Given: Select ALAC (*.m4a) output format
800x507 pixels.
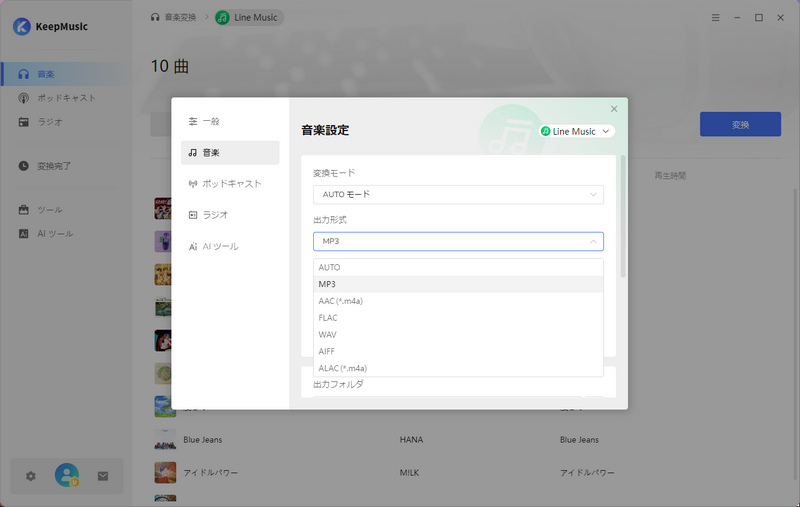Looking at the screenshot, I should tap(458, 368).
